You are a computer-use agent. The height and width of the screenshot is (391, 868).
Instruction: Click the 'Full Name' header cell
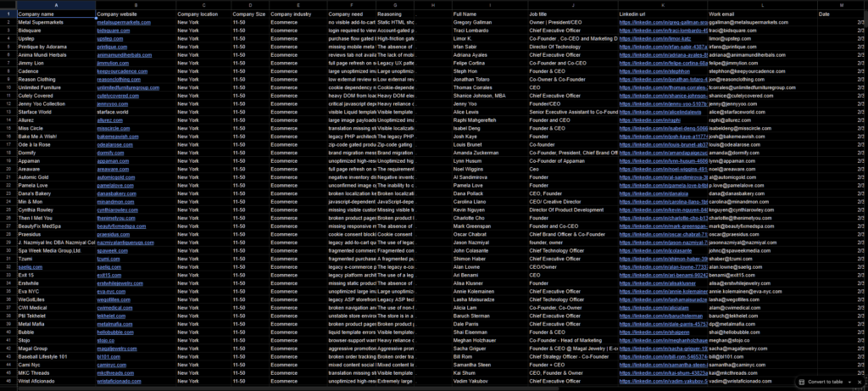click(490, 14)
